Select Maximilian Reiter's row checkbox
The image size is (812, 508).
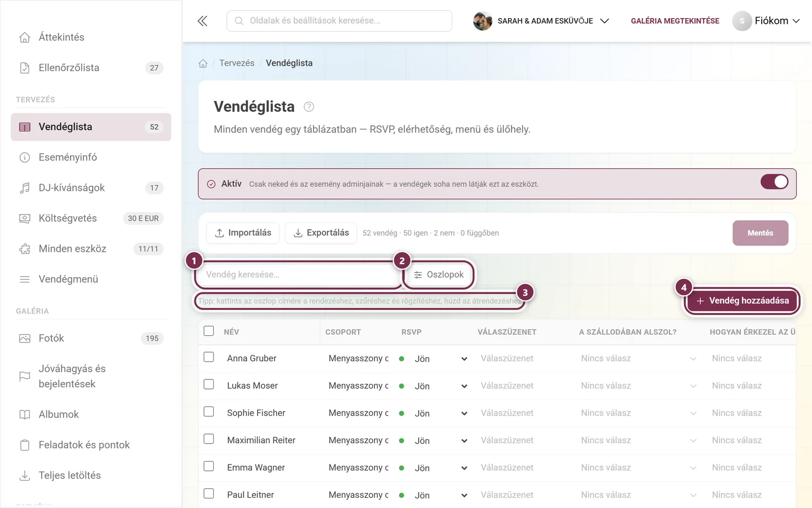coord(209,439)
